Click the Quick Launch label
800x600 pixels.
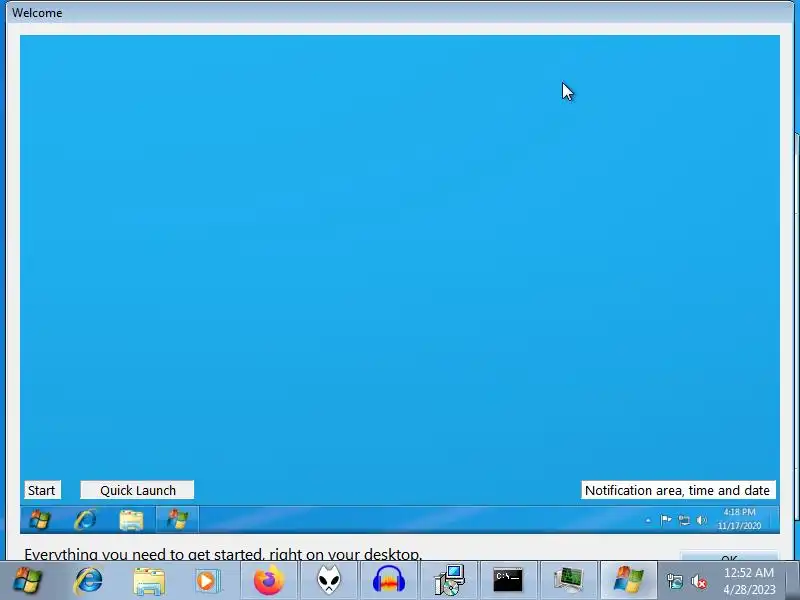click(137, 490)
